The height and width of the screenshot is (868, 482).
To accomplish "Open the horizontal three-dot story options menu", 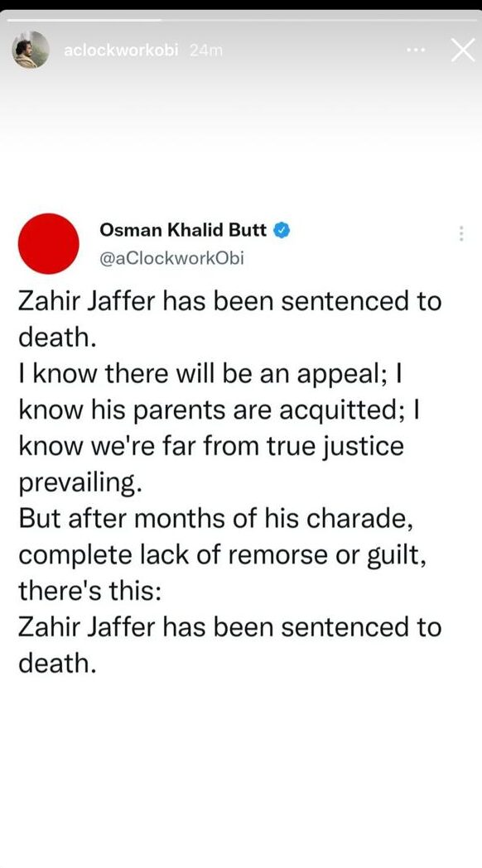I will [x=416, y=50].
